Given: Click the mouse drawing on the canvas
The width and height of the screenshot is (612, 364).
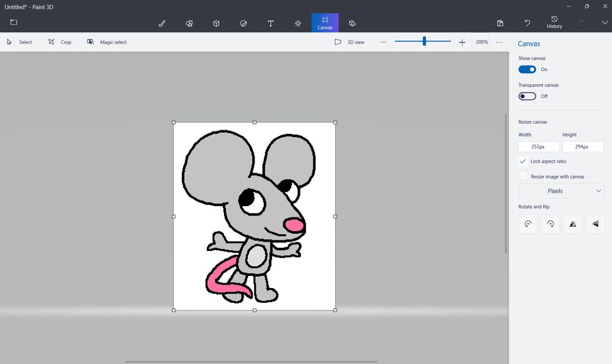Looking at the screenshot, I should click(250, 217).
